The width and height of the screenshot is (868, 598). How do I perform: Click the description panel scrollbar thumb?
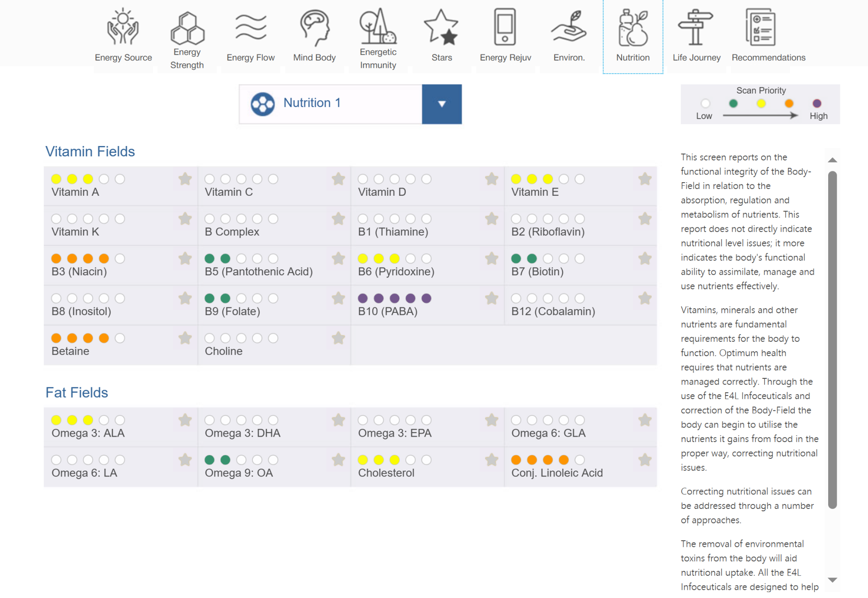click(x=832, y=340)
